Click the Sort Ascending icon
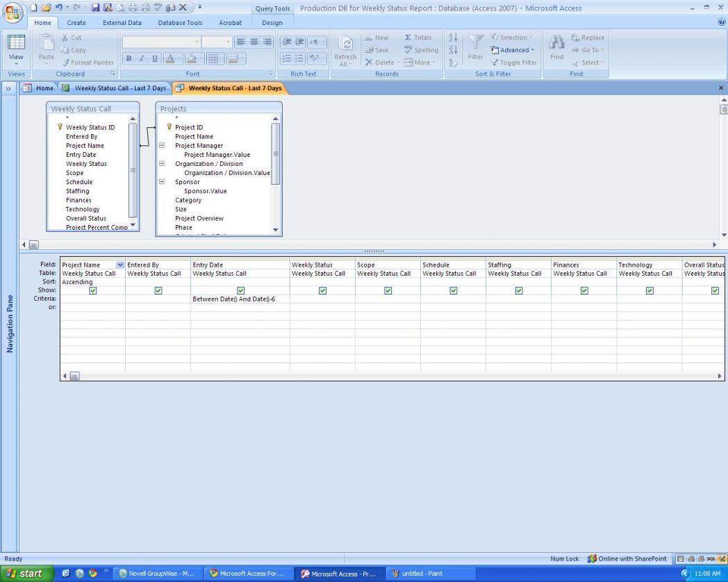Image resolution: width=728 pixels, height=582 pixels. pos(453,37)
